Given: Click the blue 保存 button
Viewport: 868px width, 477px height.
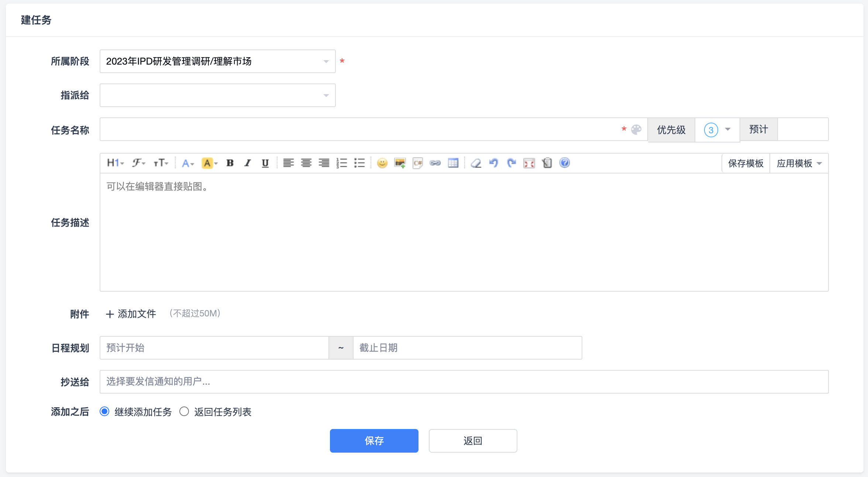Looking at the screenshot, I should [x=374, y=440].
